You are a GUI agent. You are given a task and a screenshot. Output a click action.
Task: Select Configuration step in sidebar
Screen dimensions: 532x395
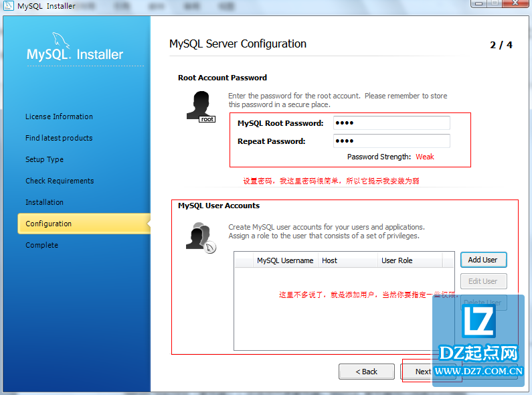point(84,224)
